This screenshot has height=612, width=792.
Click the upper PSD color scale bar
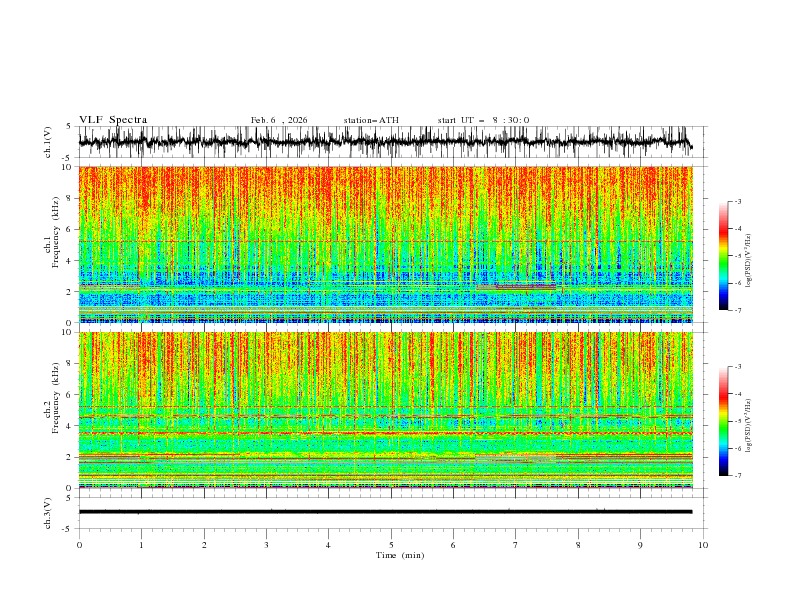pos(723,256)
